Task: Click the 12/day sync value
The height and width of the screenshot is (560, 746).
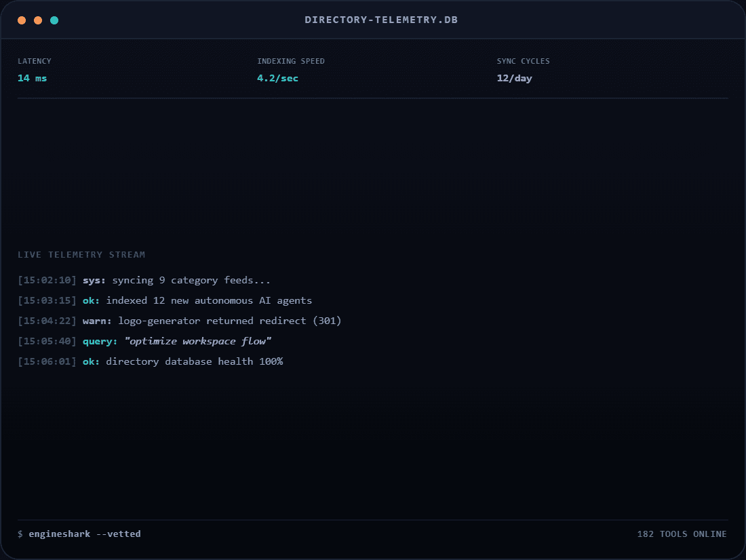Action: tap(514, 78)
